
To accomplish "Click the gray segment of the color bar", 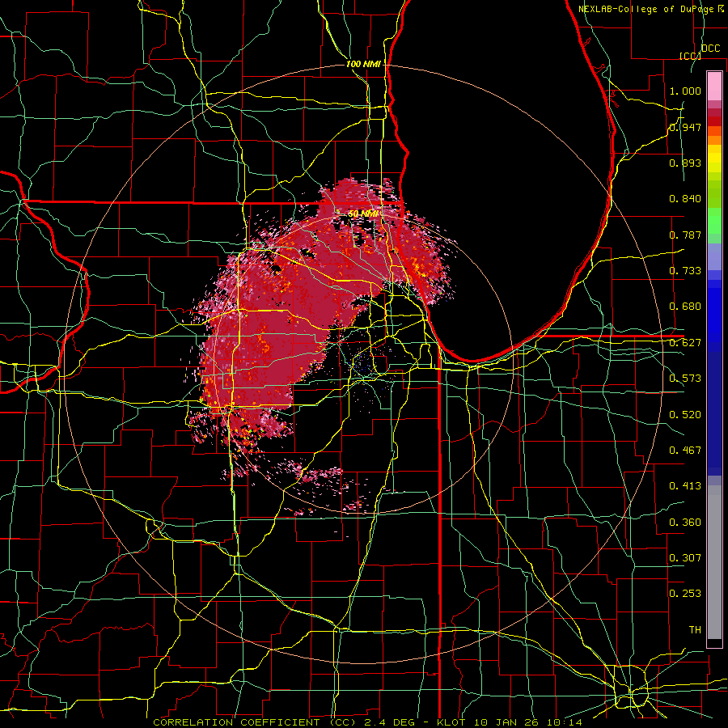I will pyautogui.click(x=714, y=562).
